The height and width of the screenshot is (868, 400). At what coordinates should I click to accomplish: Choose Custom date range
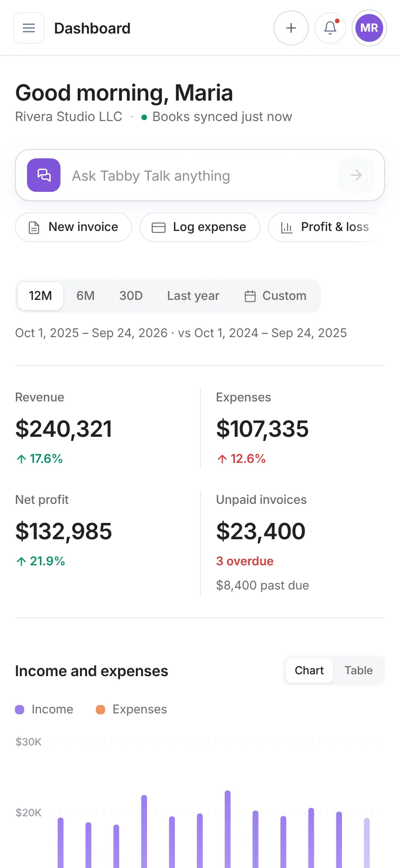click(x=275, y=296)
